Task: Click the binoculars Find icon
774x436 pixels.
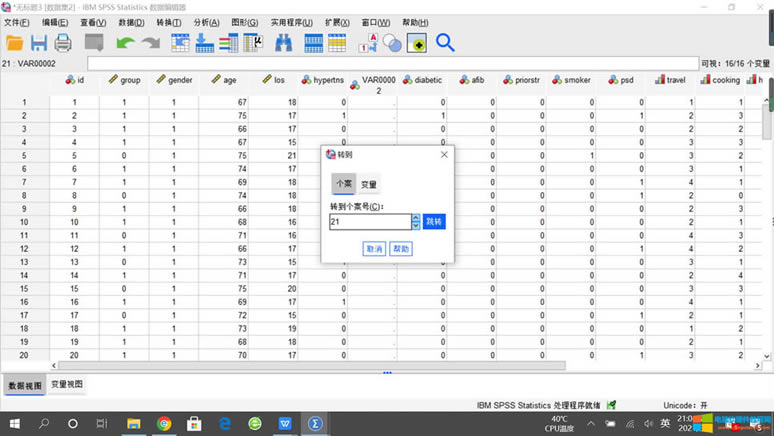Action: tap(283, 43)
